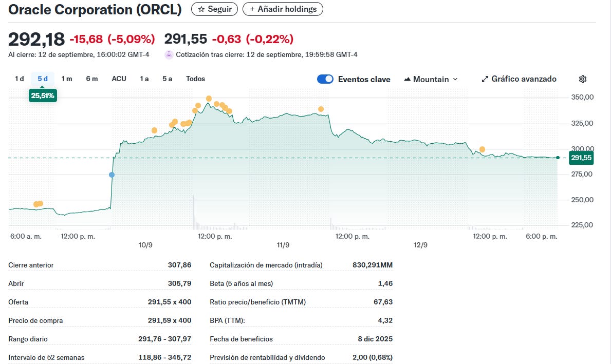Click the 12/9 date label on chart
Screen dimensions: 611x364
pyautogui.click(x=420, y=245)
